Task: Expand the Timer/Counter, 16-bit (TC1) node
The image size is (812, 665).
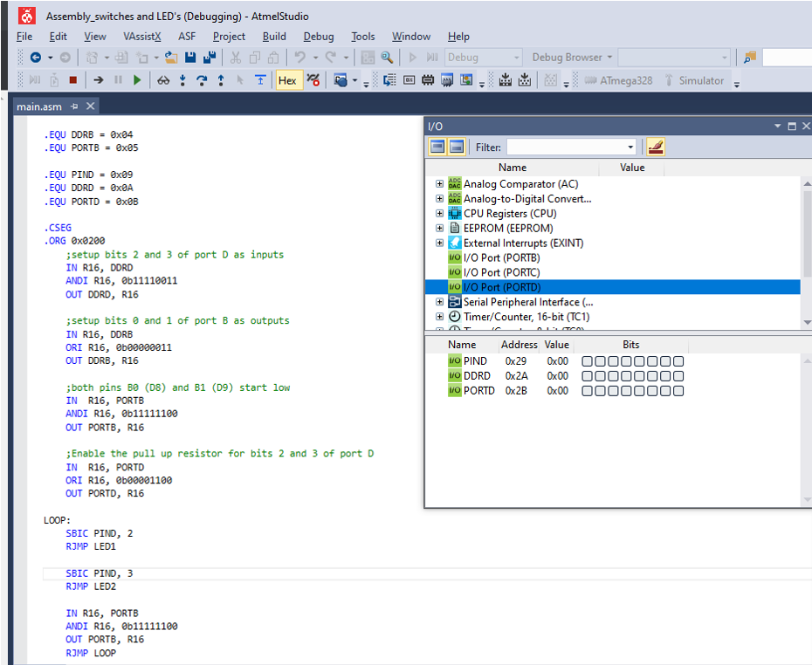Action: click(439, 316)
